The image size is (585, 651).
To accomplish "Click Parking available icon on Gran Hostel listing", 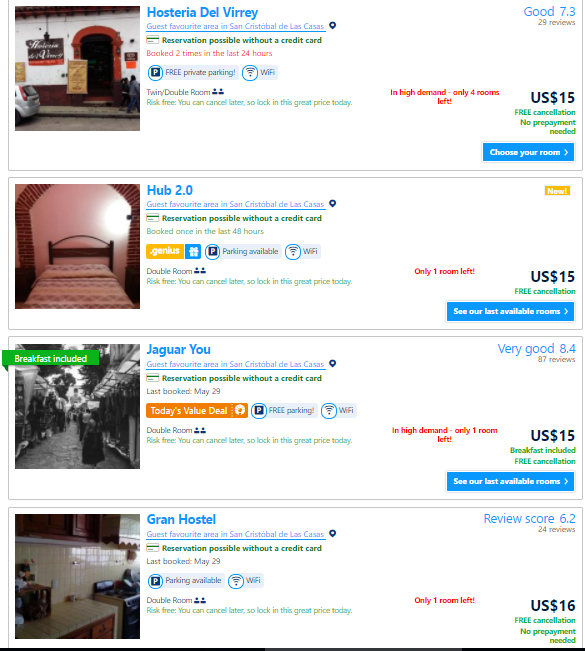I will pyautogui.click(x=155, y=580).
